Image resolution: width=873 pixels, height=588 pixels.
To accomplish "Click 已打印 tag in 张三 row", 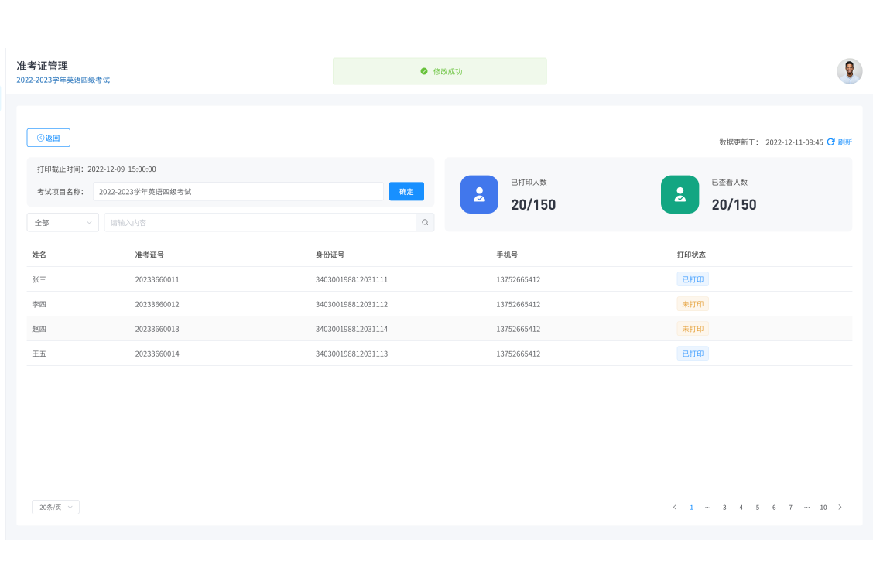I will click(x=693, y=279).
